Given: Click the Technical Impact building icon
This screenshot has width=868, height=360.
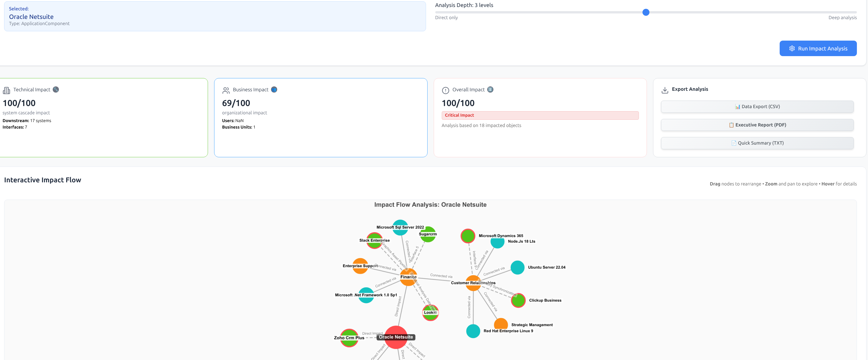Looking at the screenshot, I should coord(6,90).
